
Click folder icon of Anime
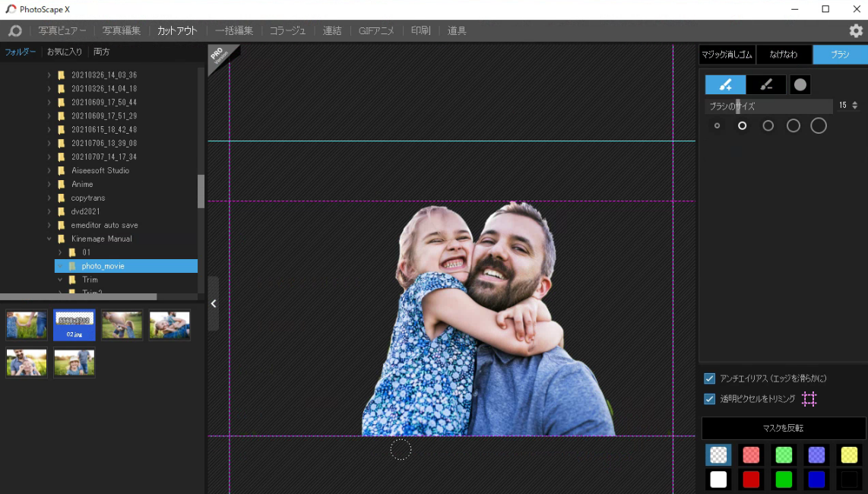pyautogui.click(x=62, y=185)
